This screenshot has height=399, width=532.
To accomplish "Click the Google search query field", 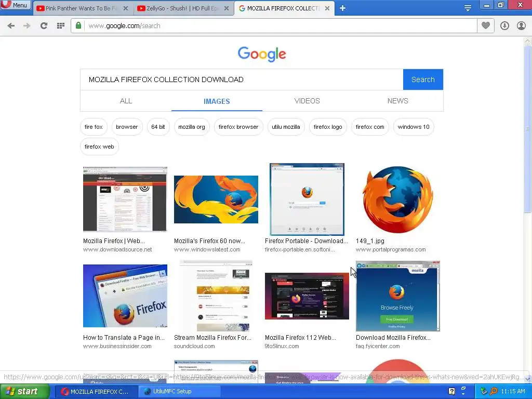I will (x=242, y=79).
